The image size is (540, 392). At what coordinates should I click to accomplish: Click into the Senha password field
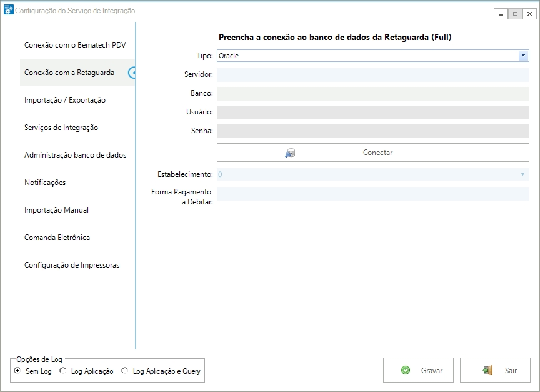coord(373,131)
